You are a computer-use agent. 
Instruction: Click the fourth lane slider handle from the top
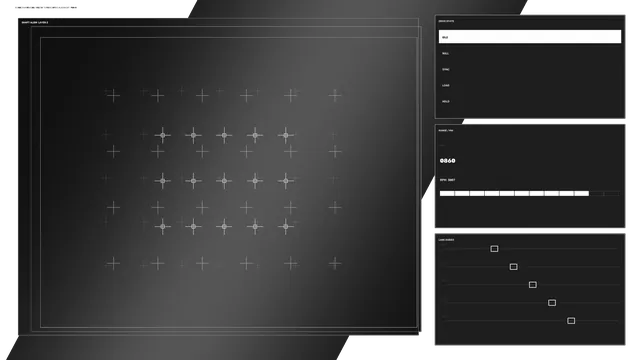point(552,302)
